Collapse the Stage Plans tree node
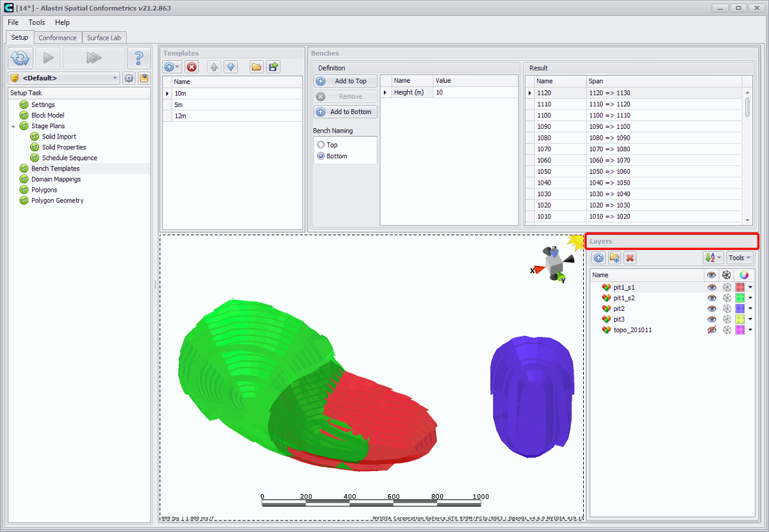 coord(13,126)
